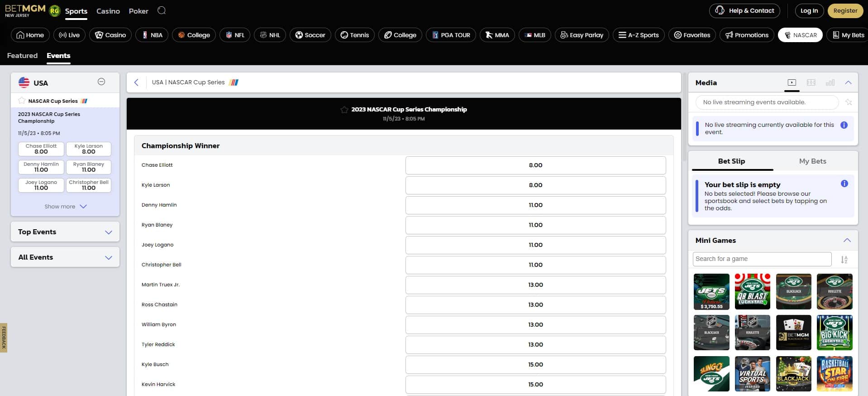Collapse the Mini Games panel chevron

pos(847,240)
